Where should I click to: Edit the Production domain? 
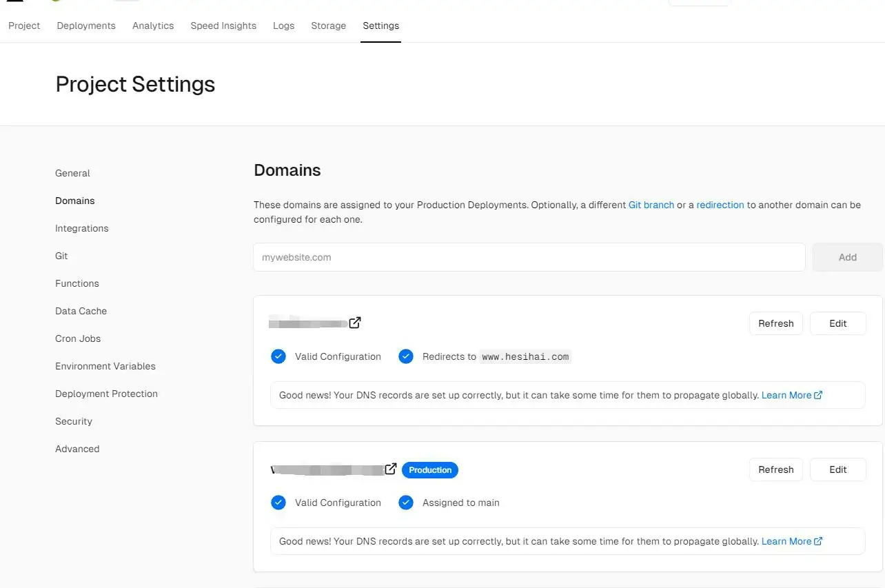[837, 469]
